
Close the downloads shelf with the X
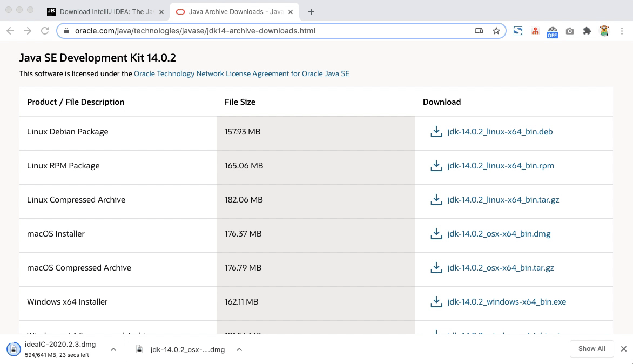pos(624,349)
